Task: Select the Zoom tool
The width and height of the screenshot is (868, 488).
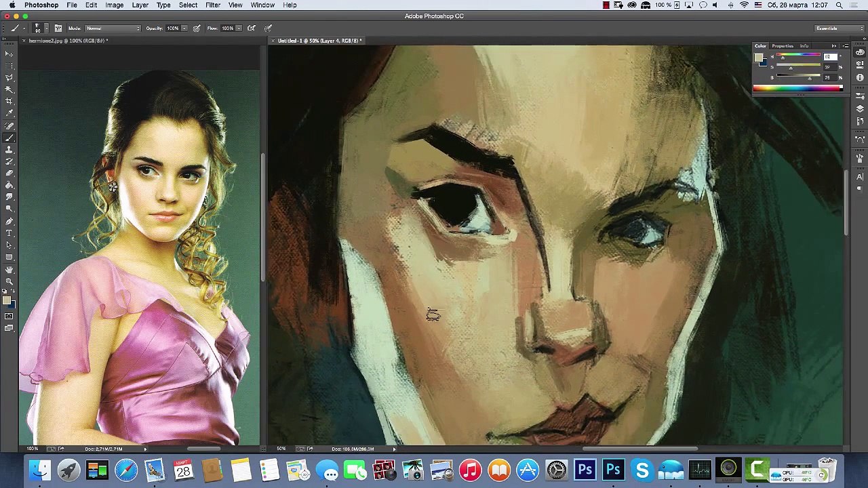Action: (9, 281)
